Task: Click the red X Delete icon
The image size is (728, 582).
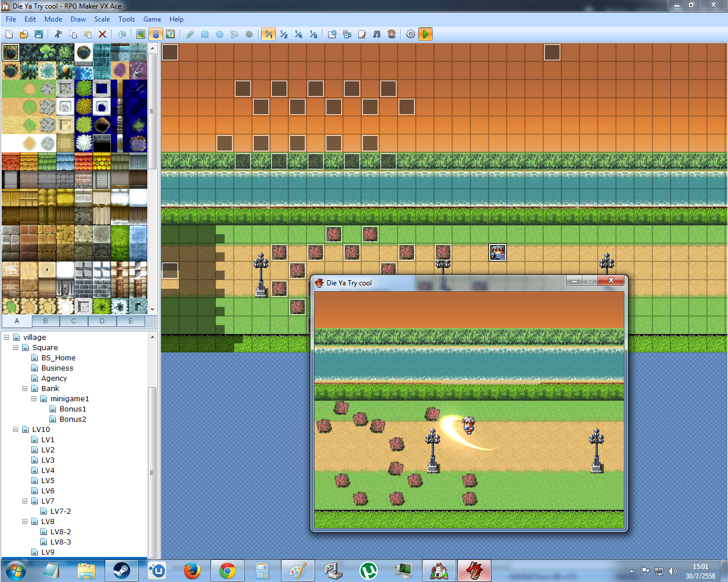Action: (x=102, y=34)
